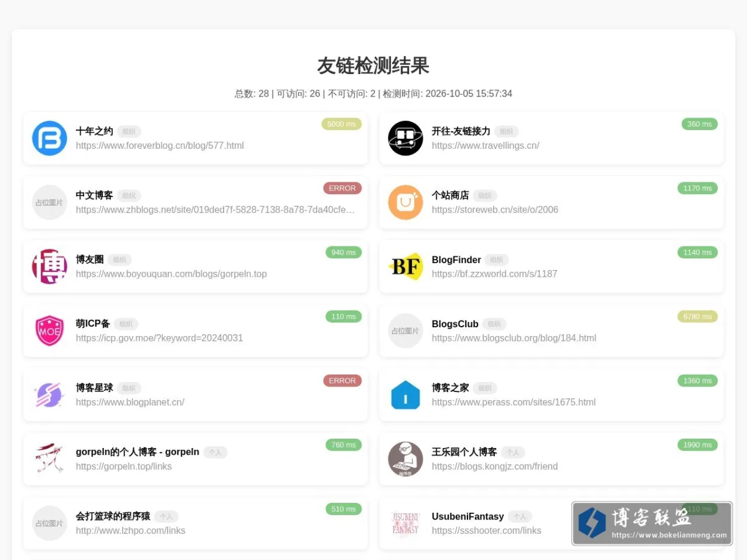Click the 博友圈 site title

click(x=90, y=259)
